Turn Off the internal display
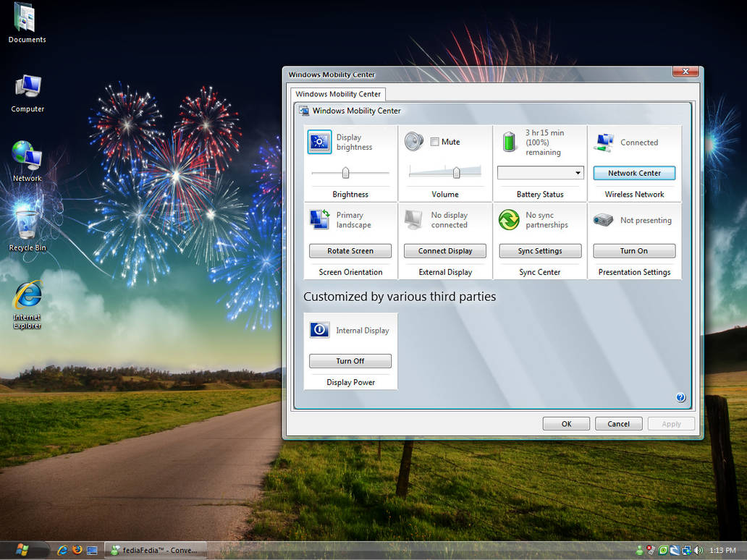 coord(350,361)
